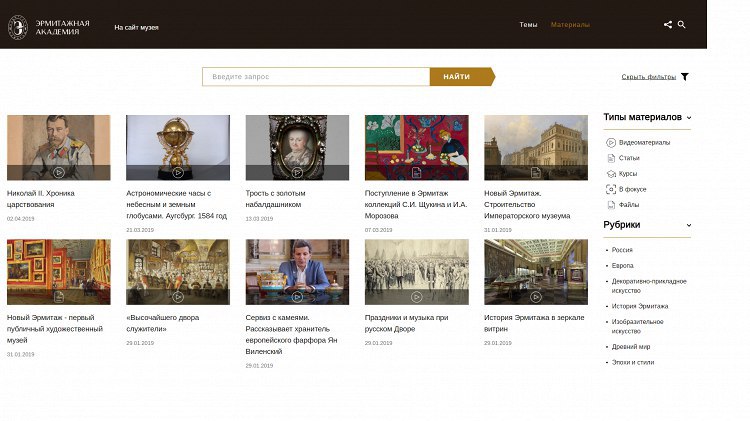This screenshot has height=421, width=750.
Task: Click the filter funnel icon
Action: pos(685,77)
